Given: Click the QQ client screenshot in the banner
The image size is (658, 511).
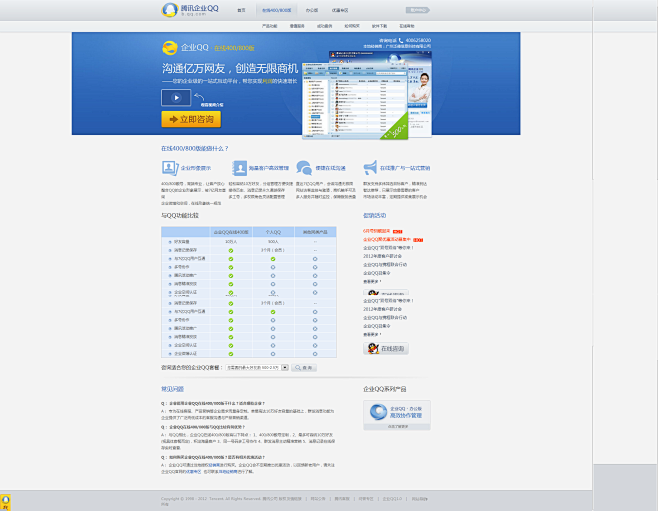Looking at the screenshot, I should pyautogui.click(x=367, y=96).
